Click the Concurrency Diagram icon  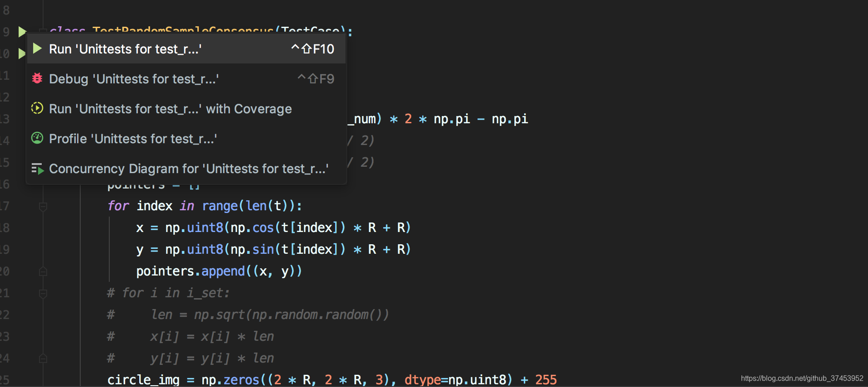(x=38, y=169)
